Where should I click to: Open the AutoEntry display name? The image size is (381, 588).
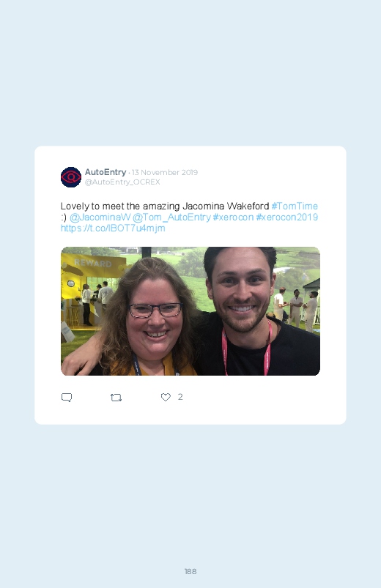(106, 172)
